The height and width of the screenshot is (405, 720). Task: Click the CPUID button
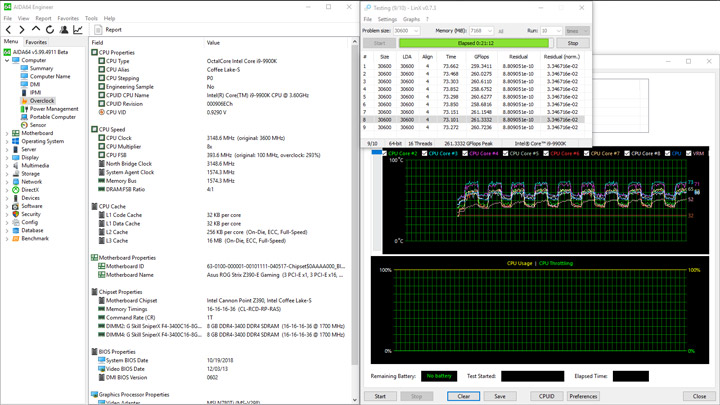point(546,396)
